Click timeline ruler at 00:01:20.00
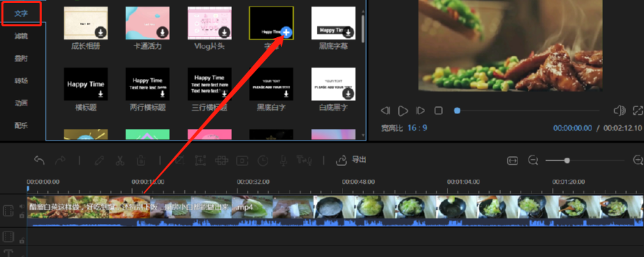 [x=569, y=182]
